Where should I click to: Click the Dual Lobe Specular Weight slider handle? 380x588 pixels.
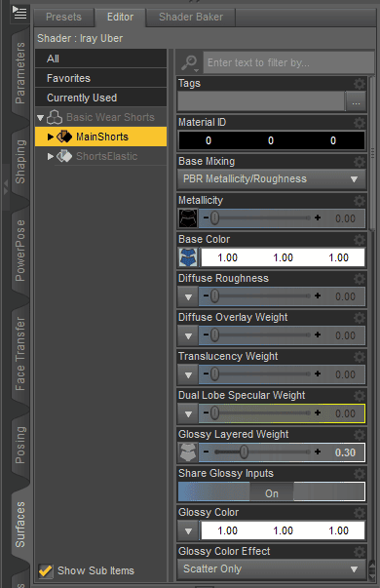214,412
